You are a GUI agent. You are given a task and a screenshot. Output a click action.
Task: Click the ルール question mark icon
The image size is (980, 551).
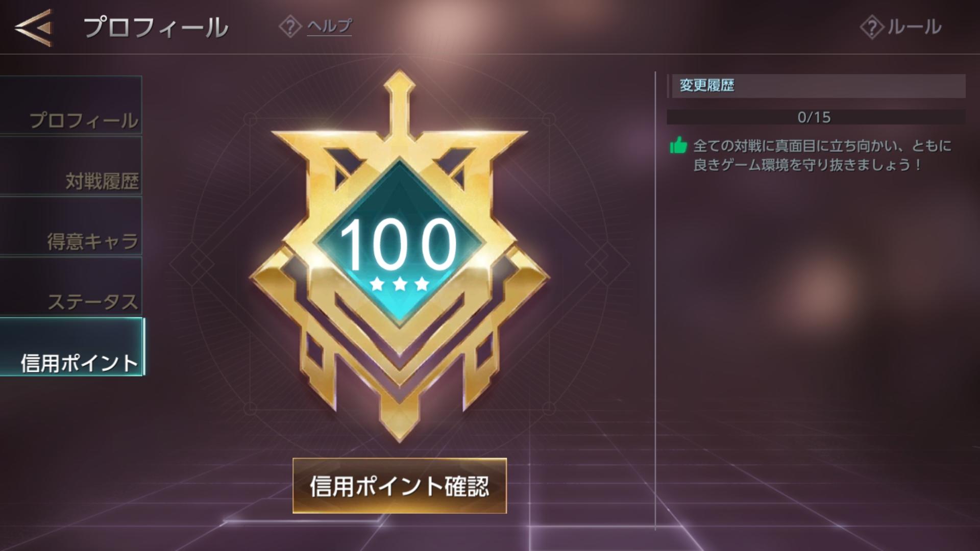(x=872, y=28)
